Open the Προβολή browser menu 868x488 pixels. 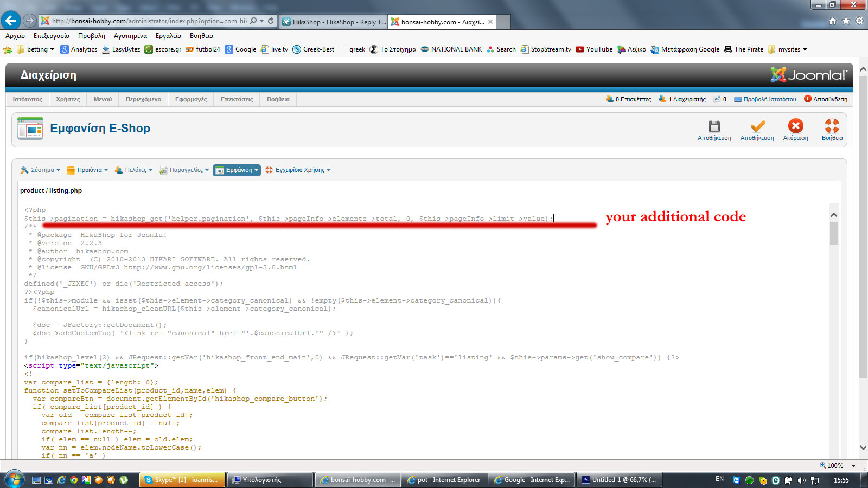click(92, 36)
